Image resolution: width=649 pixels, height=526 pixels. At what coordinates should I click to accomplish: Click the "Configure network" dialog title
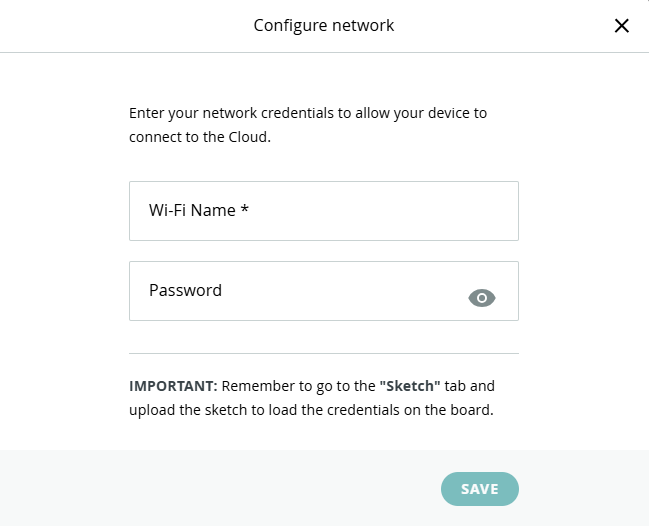(323, 25)
